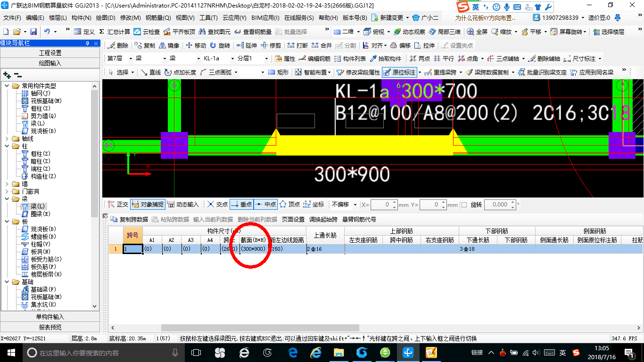Select the 拉伸 stretch tool
644x362 pixels.
coord(425,46)
